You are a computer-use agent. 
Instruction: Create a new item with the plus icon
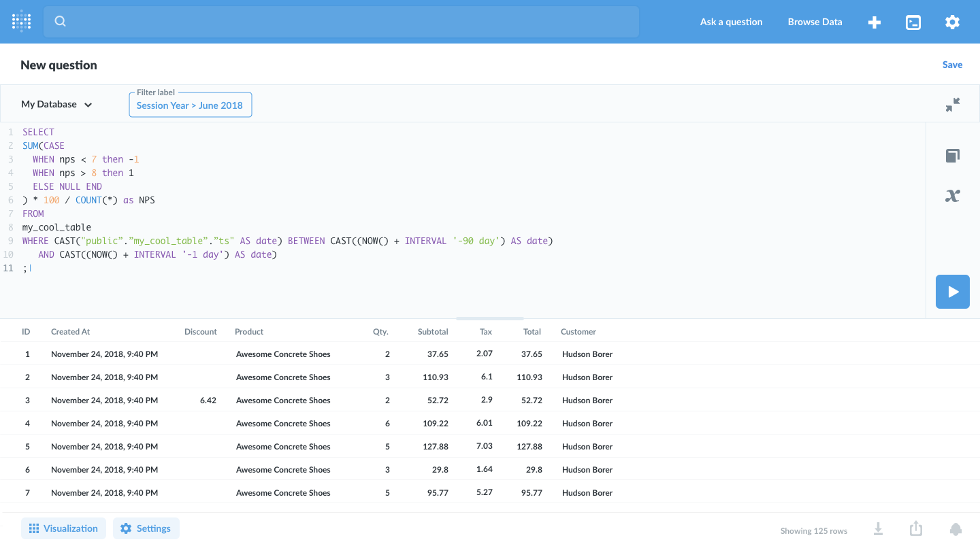874,22
